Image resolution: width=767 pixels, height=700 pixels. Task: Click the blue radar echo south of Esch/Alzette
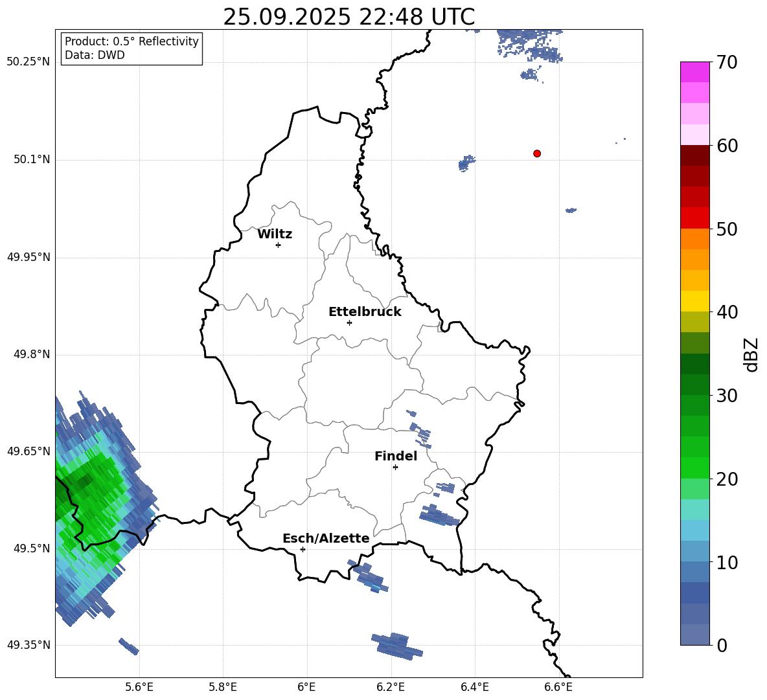[x=369, y=576]
